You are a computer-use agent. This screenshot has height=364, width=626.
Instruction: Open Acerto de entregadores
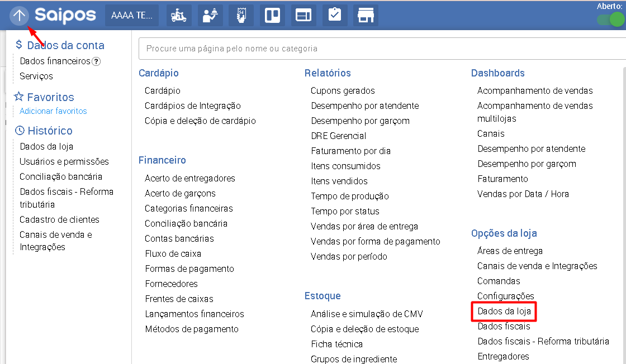coord(190,178)
